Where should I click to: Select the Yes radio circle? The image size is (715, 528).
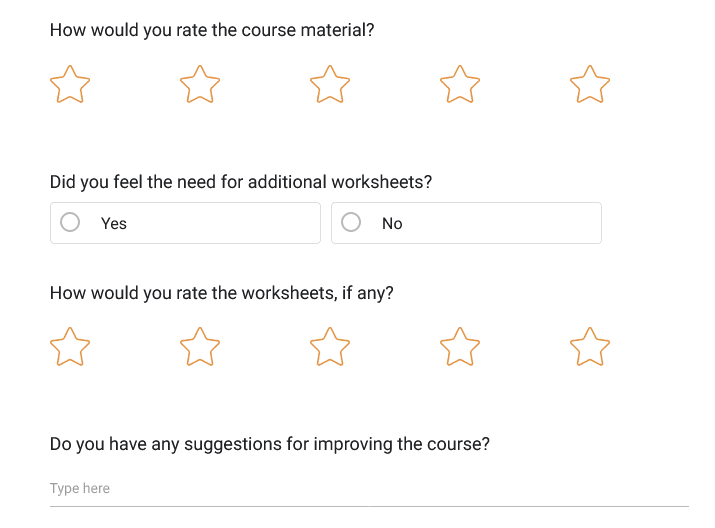70,223
